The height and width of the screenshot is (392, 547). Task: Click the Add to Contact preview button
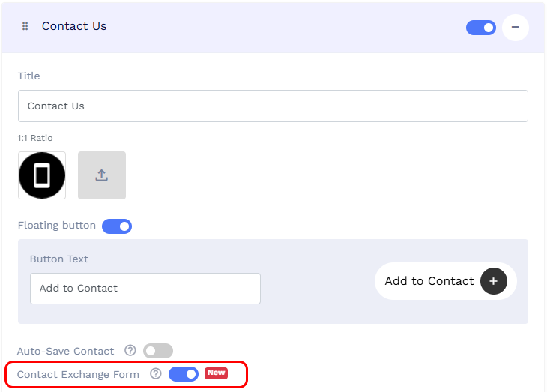446,281
